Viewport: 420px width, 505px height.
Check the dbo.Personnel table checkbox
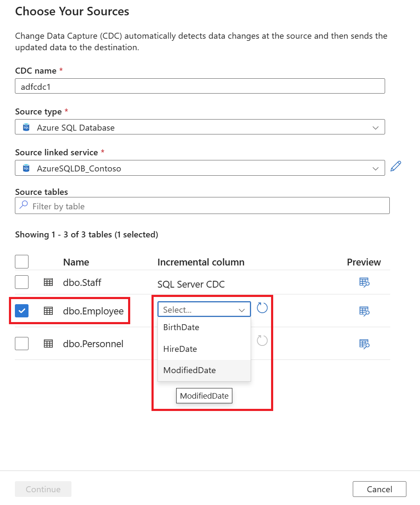point(22,343)
